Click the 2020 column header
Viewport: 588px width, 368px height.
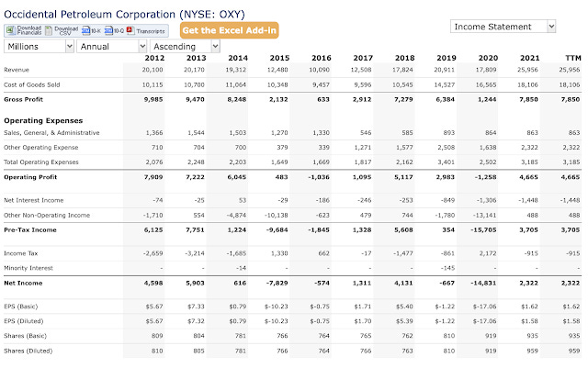coord(488,58)
